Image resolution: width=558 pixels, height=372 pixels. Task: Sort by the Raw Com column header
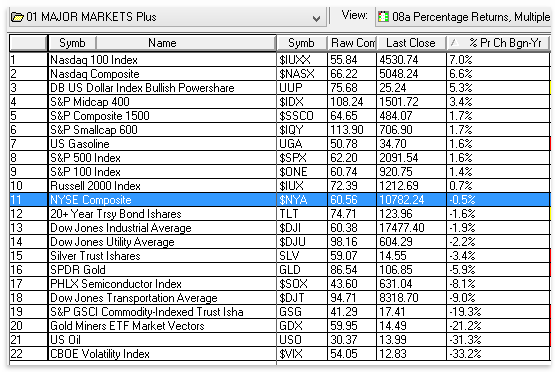[x=352, y=43]
